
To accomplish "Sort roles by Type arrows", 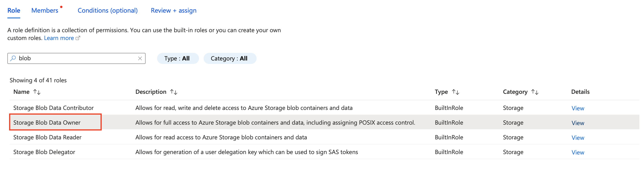I will [x=456, y=92].
